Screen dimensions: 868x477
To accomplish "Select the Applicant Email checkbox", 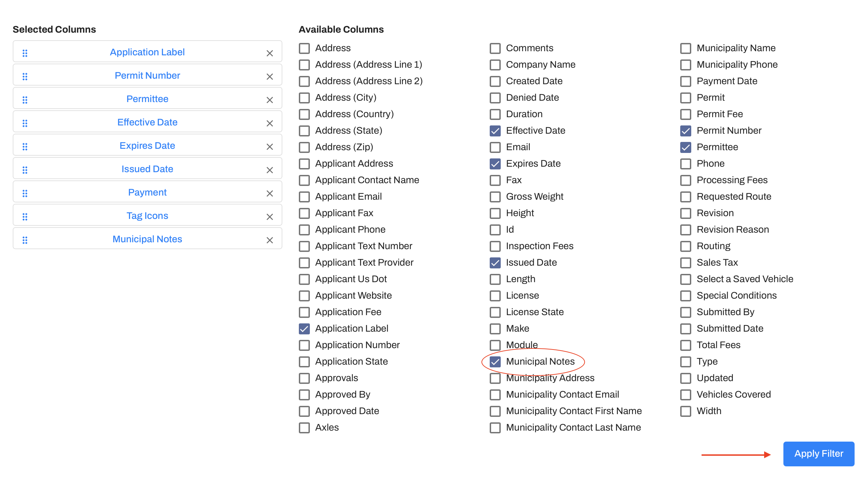I will point(304,197).
